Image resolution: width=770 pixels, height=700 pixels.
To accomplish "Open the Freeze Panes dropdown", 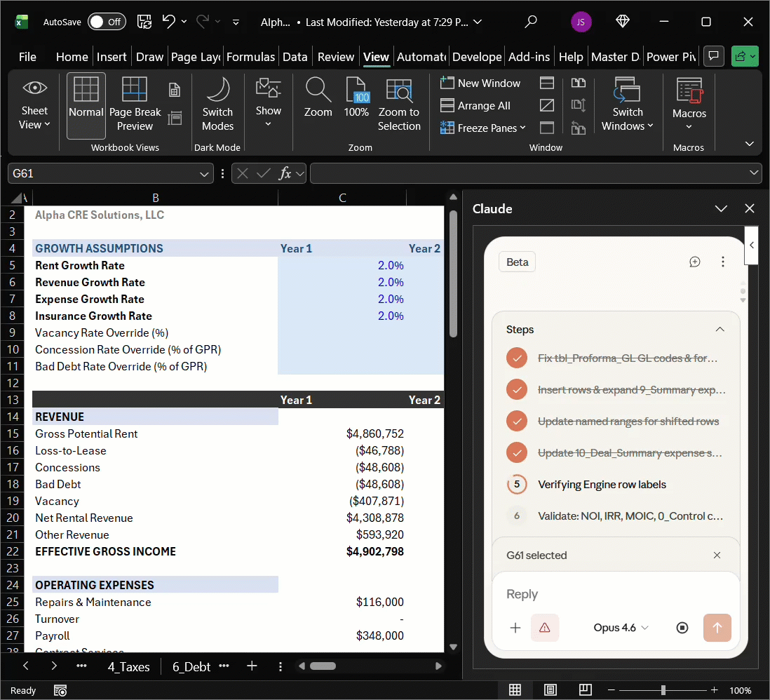I will point(484,128).
